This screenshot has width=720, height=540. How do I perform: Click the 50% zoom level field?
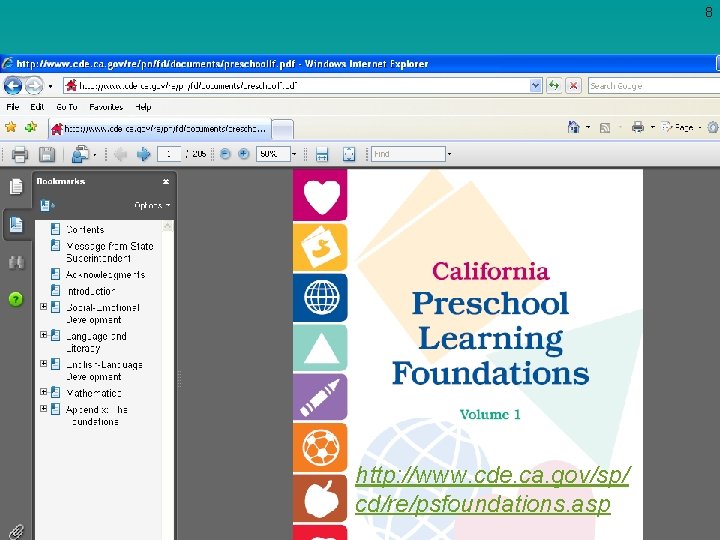[x=273, y=154]
